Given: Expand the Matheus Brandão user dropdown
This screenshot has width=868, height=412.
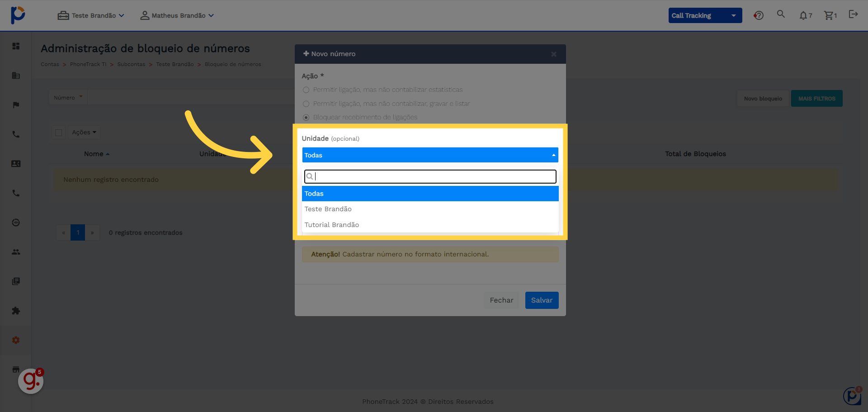Looking at the screenshot, I should pyautogui.click(x=177, y=15).
